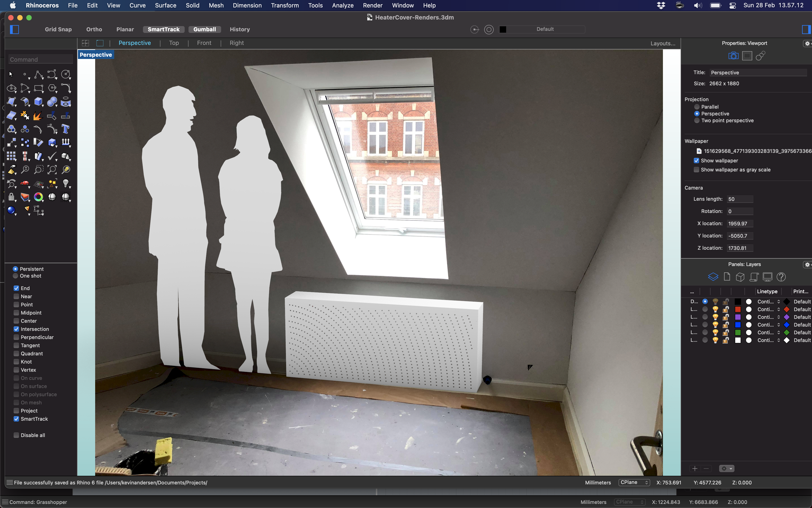This screenshot has height=508, width=812.
Task: Select the Circle tool
Action: [x=66, y=74]
